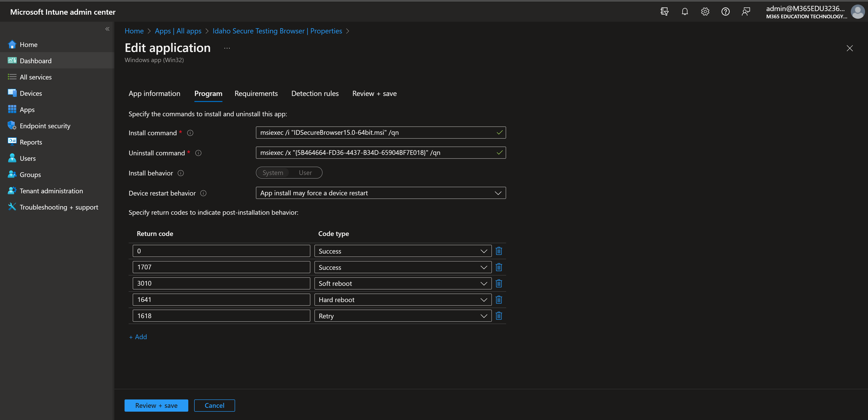Click the Microsoft Intune admin center title
This screenshot has width=868, height=420.
pos(63,12)
